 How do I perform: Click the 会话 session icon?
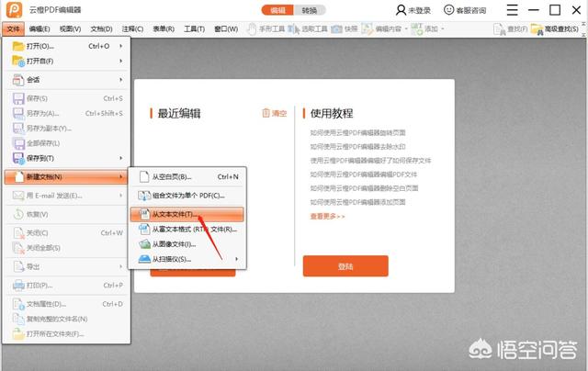[x=18, y=80]
